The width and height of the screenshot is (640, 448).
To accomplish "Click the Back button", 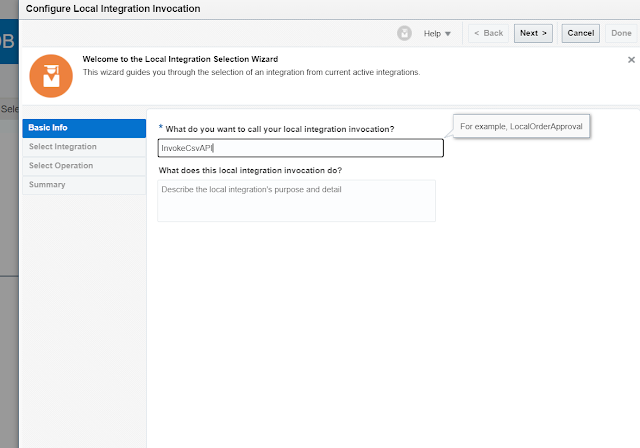I will pos(488,33).
